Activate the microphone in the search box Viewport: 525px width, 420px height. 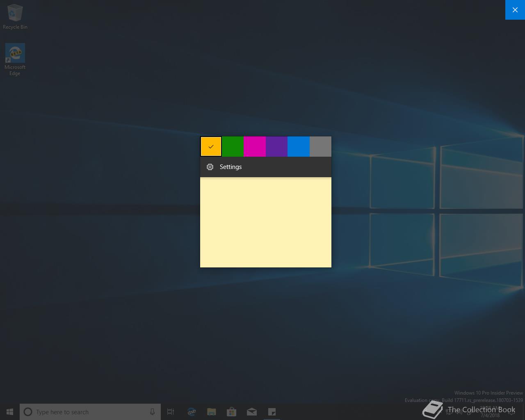152,412
